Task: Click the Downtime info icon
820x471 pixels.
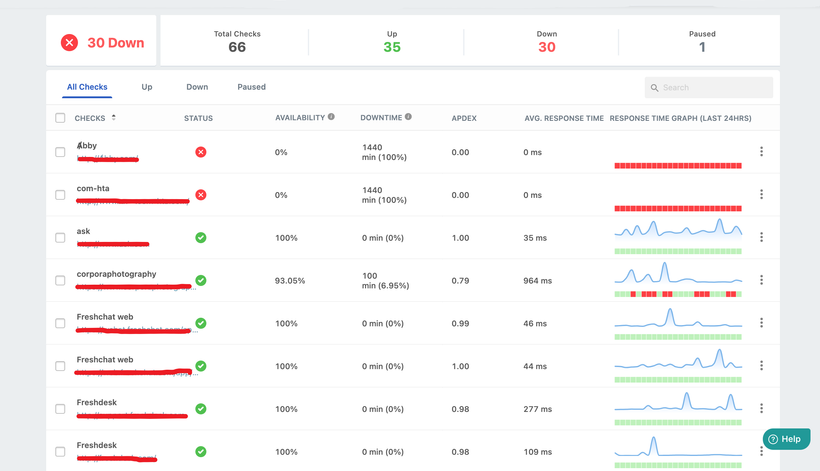Action: click(409, 117)
